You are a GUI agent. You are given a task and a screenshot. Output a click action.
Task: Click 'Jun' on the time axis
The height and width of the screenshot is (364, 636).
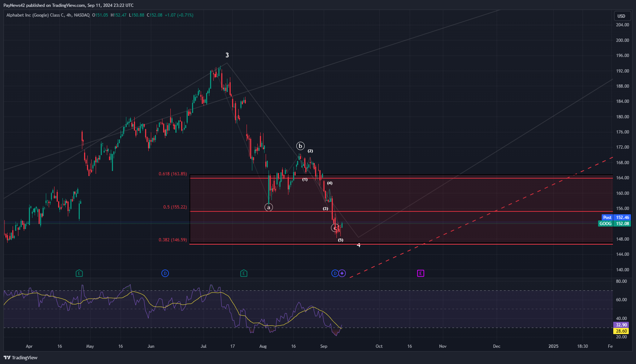coord(151,346)
